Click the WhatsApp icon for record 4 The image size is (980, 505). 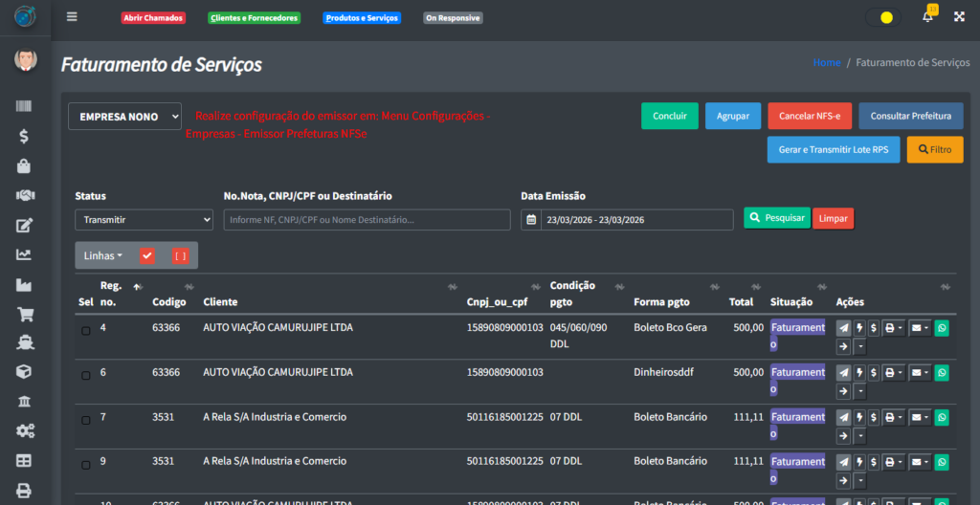(941, 328)
